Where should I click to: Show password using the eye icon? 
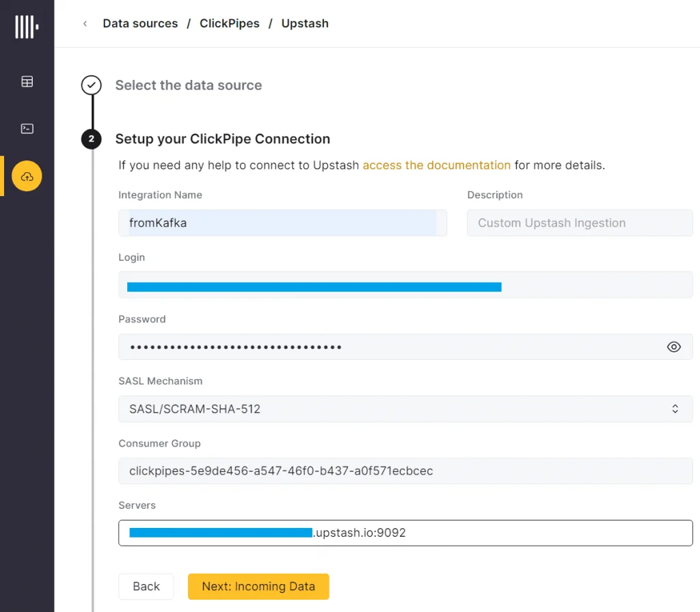[x=673, y=347]
